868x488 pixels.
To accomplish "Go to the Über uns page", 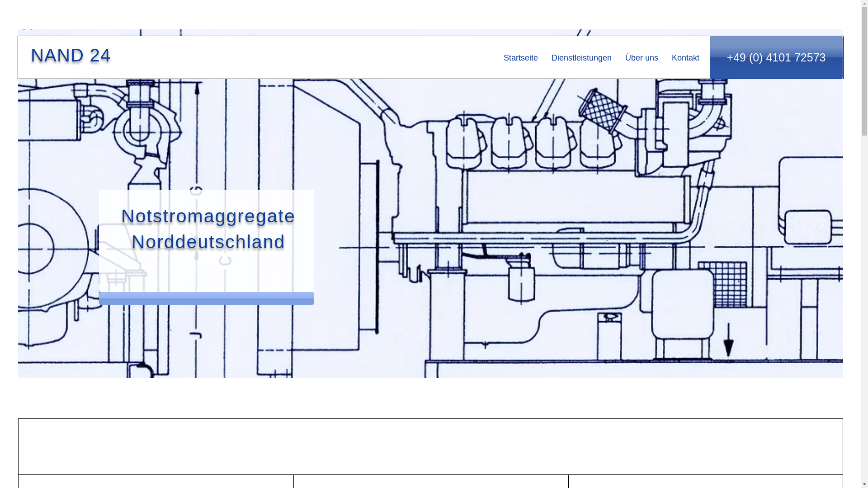I will pos(642,58).
